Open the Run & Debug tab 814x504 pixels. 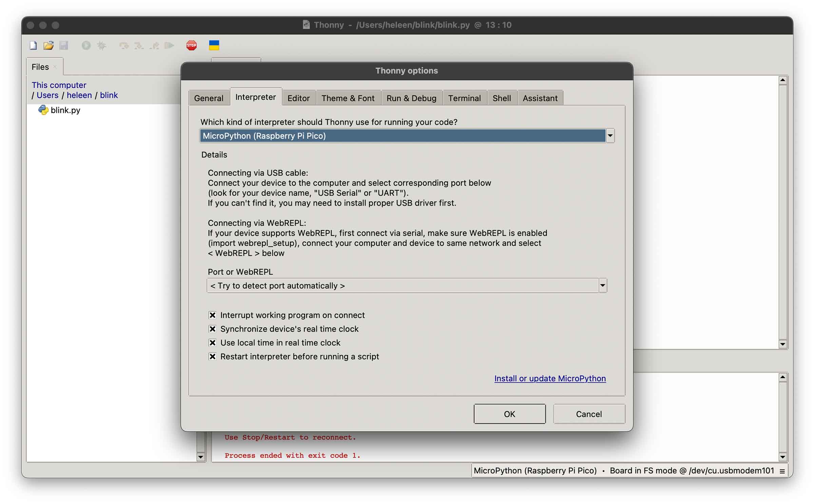411,98
